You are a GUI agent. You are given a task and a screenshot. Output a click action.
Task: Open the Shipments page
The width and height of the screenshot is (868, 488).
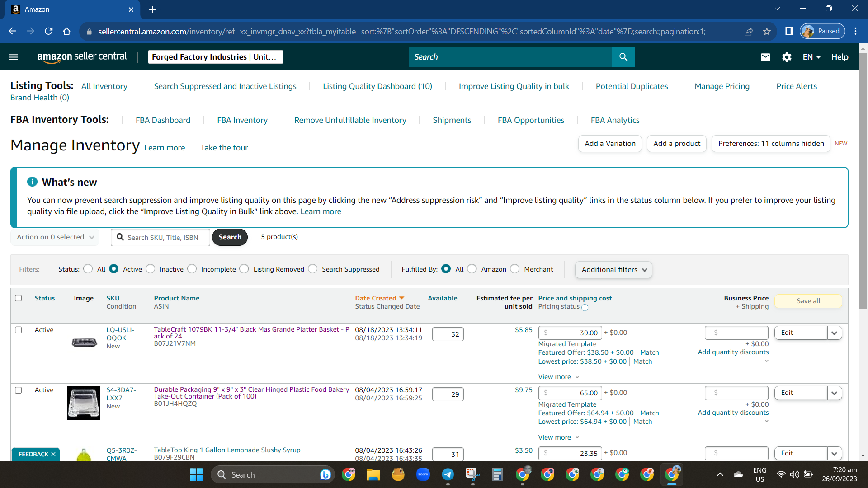452,120
